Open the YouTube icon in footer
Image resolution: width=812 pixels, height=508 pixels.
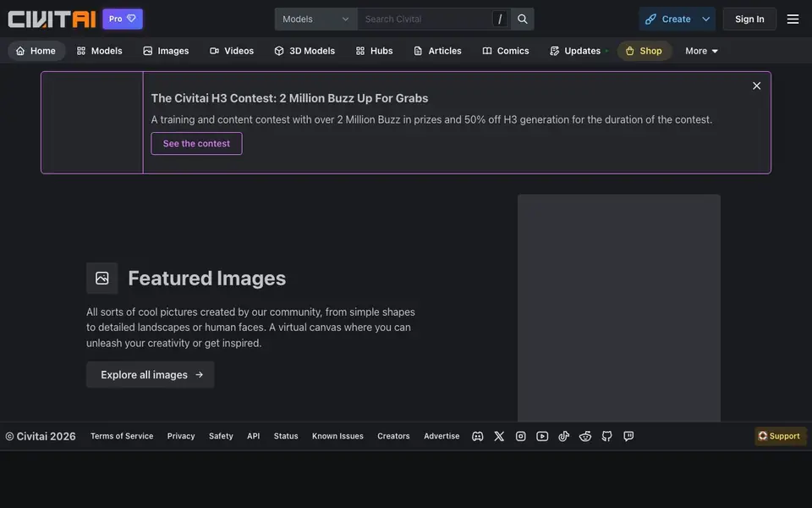coord(542,437)
